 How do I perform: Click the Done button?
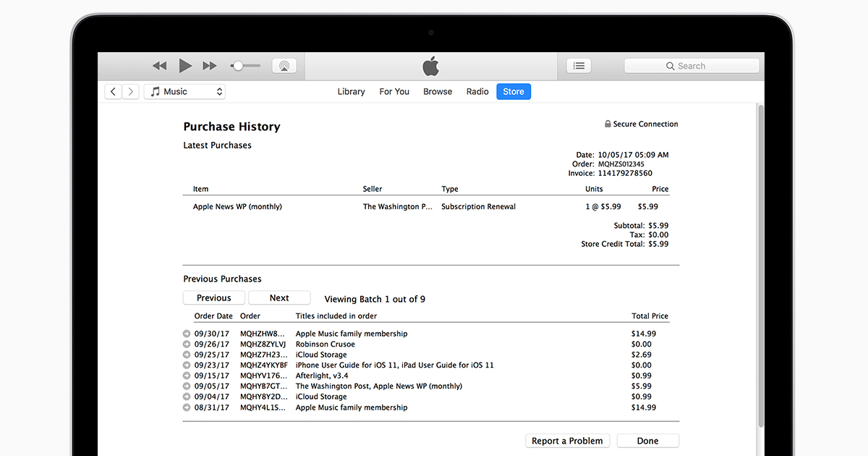[648, 441]
